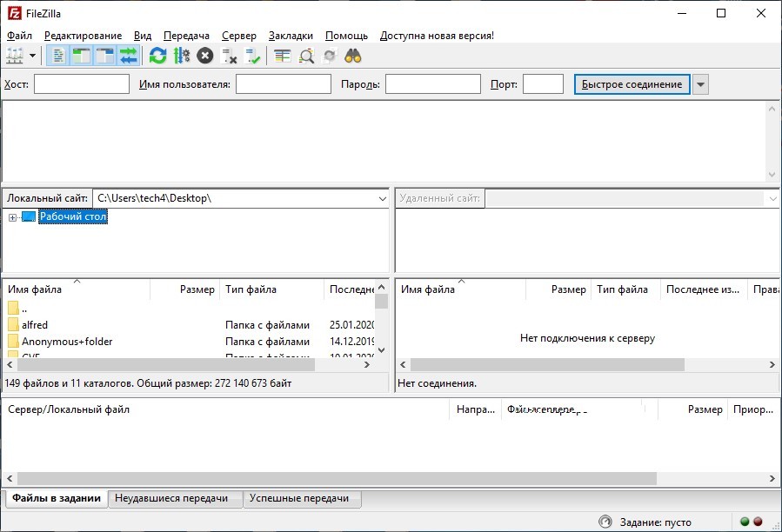Screen dimensions: 782x532
Task: Click the queue pane horizontal scrollbar
Action: tap(337, 478)
